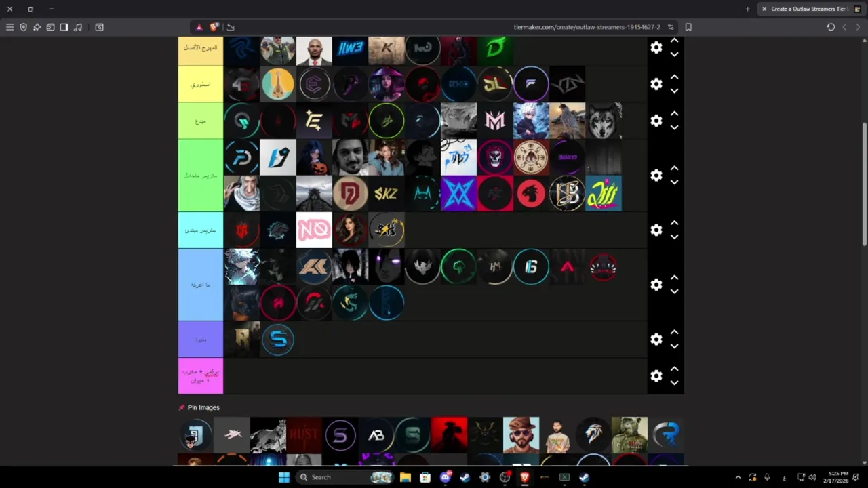Open Brave browser from the taskbar
868x488 pixels.
tap(524, 477)
